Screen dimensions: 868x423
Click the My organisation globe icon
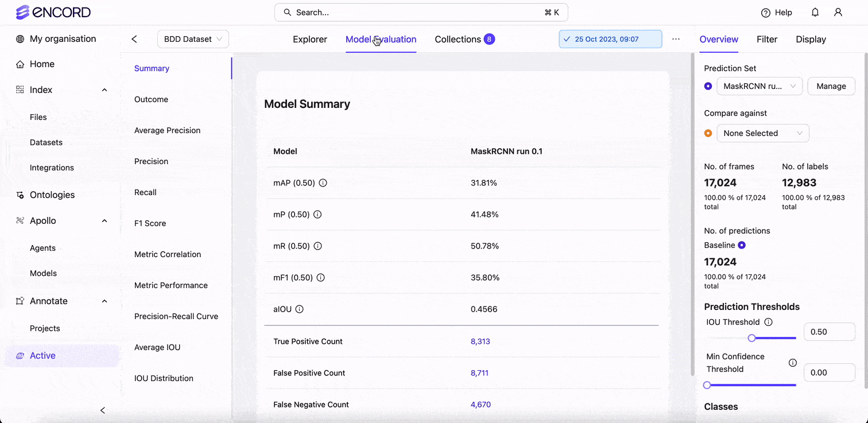point(20,39)
